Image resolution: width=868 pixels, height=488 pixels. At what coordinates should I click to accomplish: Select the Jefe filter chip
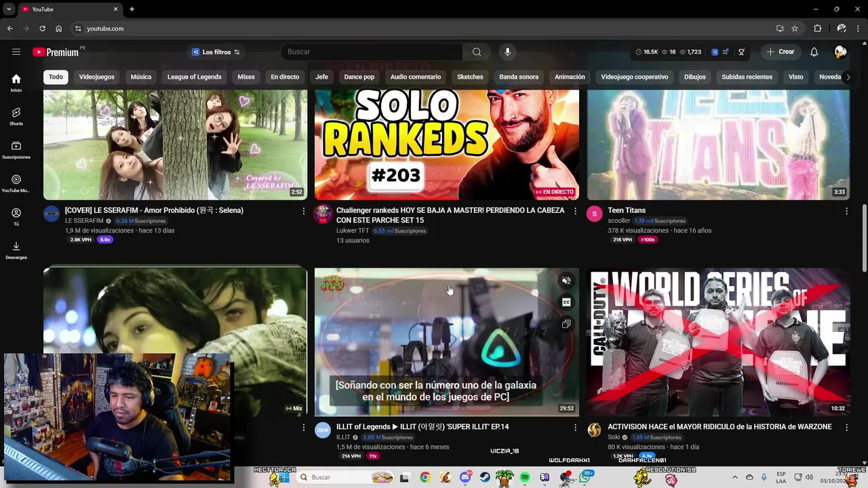[321, 77]
